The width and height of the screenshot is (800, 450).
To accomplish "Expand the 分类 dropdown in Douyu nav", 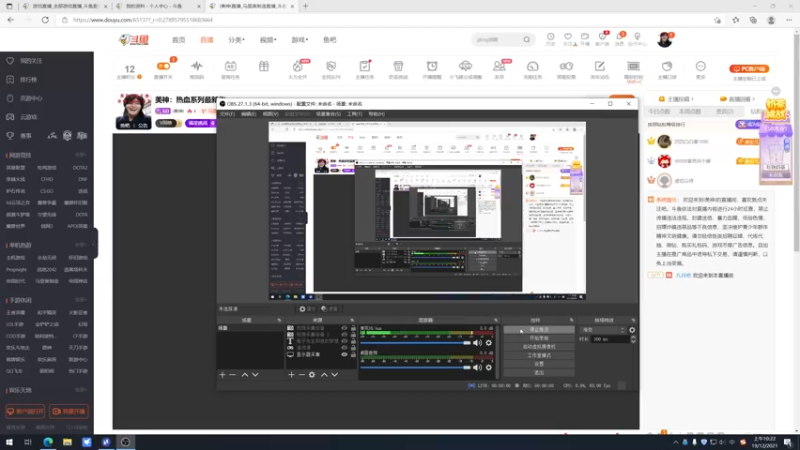I will (x=236, y=40).
